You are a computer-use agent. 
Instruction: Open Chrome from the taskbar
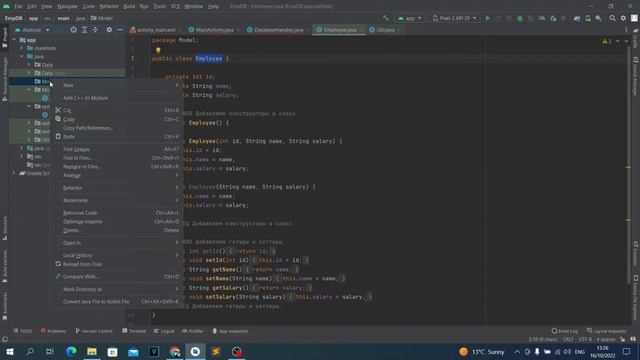click(175, 351)
